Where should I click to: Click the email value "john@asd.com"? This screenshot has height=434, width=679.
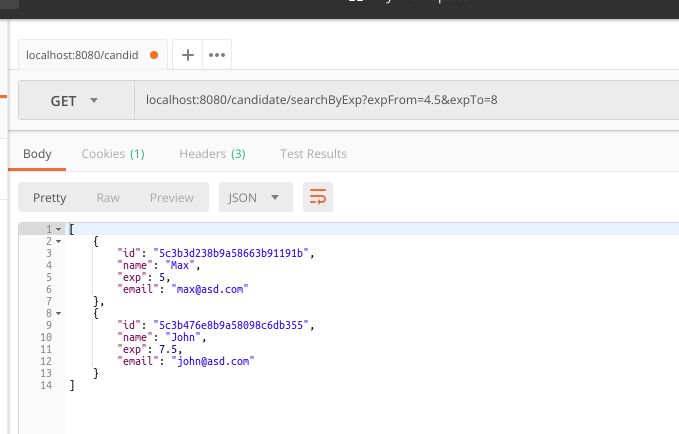(x=213, y=361)
